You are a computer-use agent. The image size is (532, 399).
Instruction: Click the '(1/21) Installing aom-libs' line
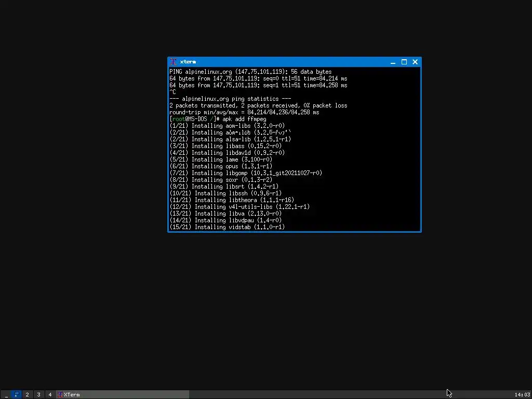pos(228,126)
